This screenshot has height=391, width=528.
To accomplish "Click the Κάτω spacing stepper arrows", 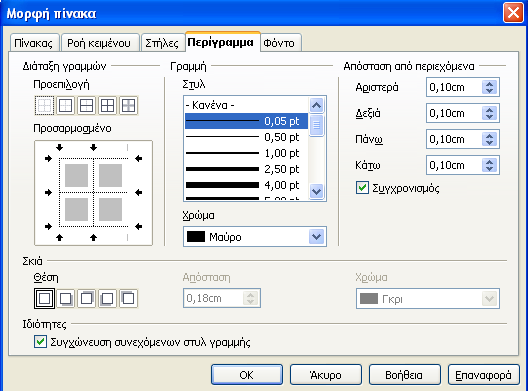I will pyautogui.click(x=489, y=165).
